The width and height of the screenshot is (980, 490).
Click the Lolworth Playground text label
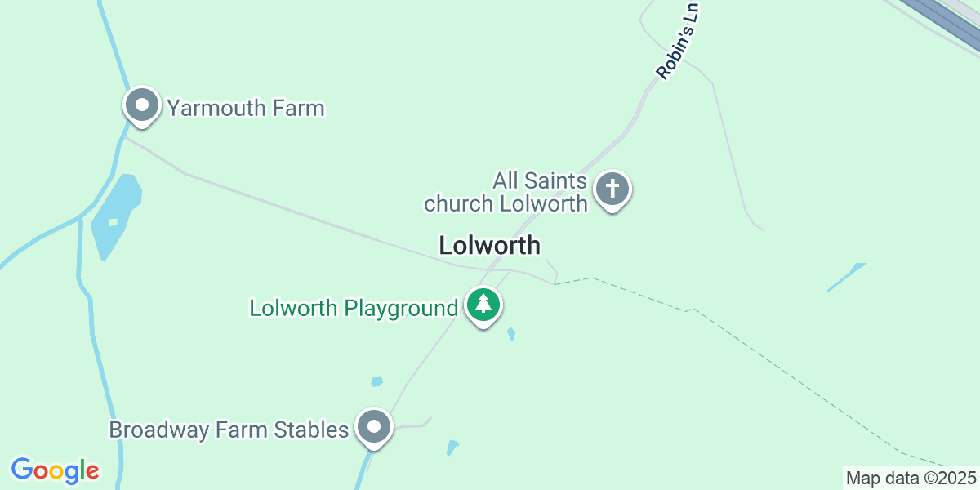(354, 308)
